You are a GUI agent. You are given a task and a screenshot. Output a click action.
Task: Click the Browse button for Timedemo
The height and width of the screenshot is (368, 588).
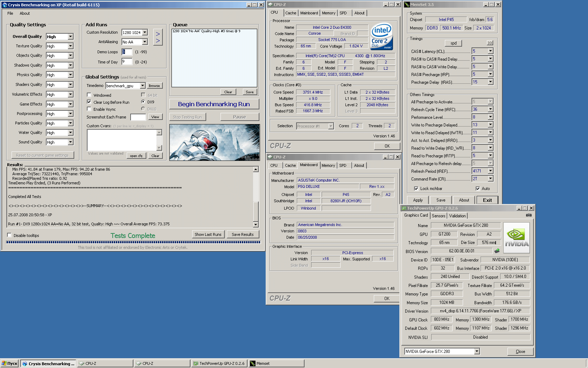pyautogui.click(x=154, y=86)
